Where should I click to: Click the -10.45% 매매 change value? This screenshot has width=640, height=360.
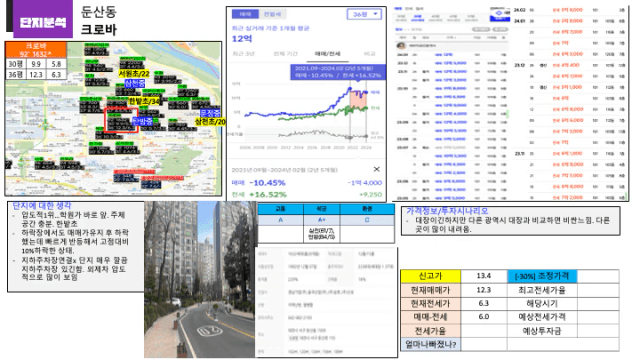tap(267, 183)
